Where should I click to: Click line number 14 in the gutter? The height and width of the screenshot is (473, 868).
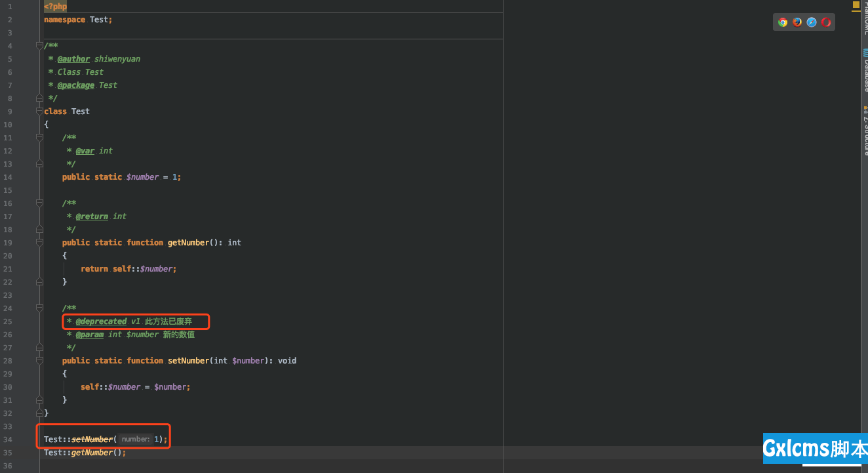click(x=8, y=177)
